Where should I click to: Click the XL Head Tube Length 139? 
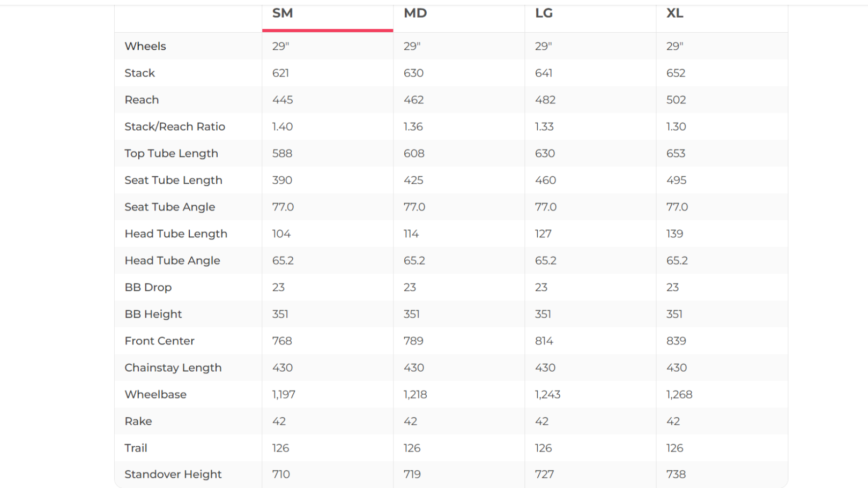674,234
